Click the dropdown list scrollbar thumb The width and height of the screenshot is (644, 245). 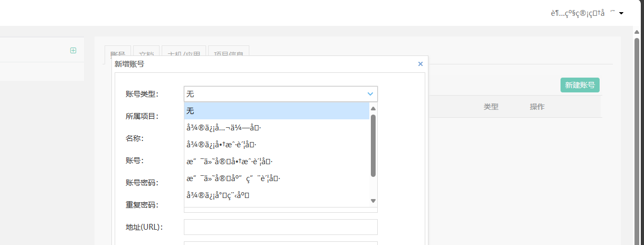point(373,146)
